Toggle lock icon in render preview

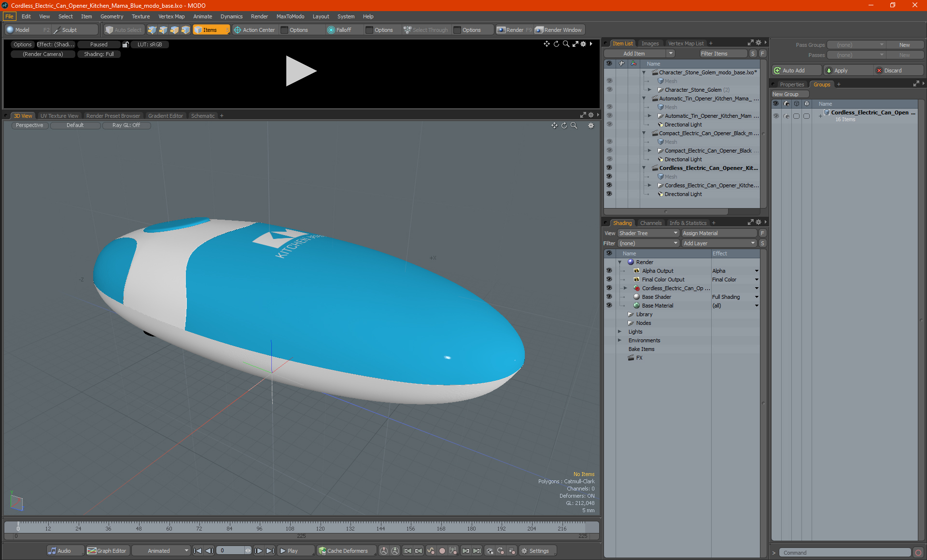pos(126,44)
